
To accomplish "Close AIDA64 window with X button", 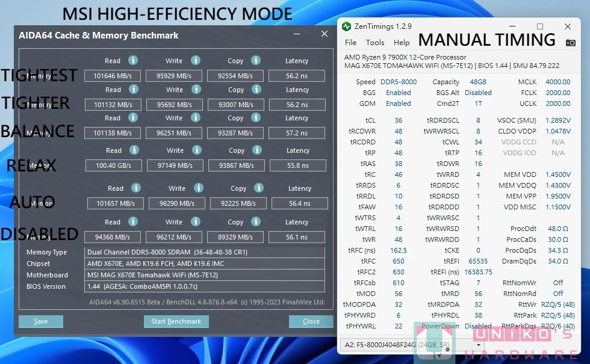I will pyautogui.click(x=324, y=34).
